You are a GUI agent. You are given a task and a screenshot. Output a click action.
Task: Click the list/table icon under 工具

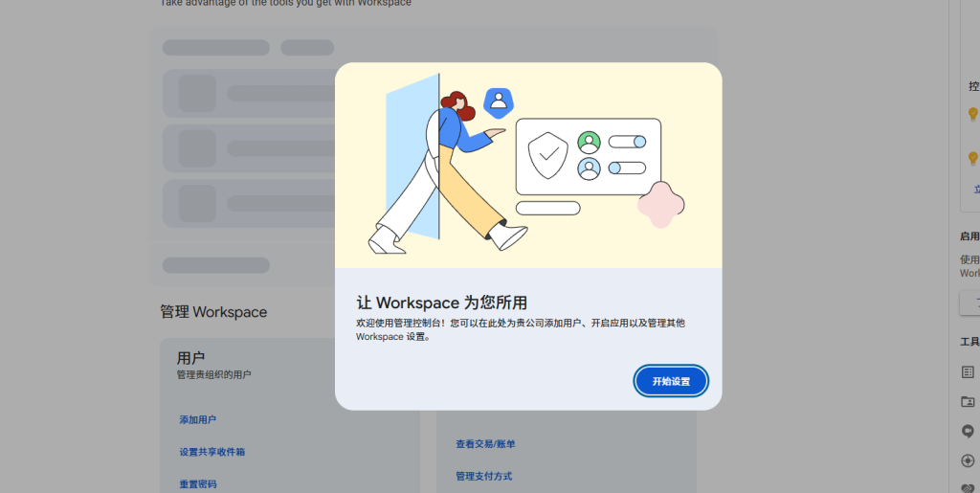click(968, 371)
